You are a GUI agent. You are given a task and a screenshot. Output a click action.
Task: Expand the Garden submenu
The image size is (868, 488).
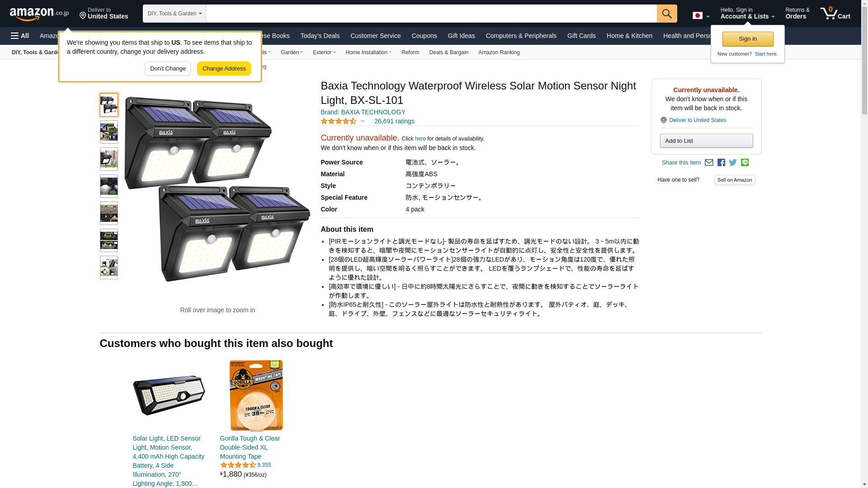pyautogui.click(x=292, y=52)
